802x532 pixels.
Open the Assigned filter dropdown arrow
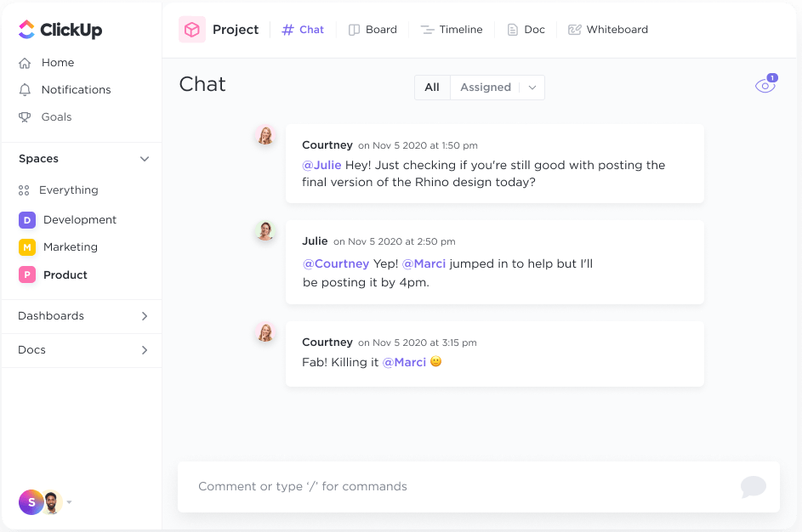[x=532, y=88]
